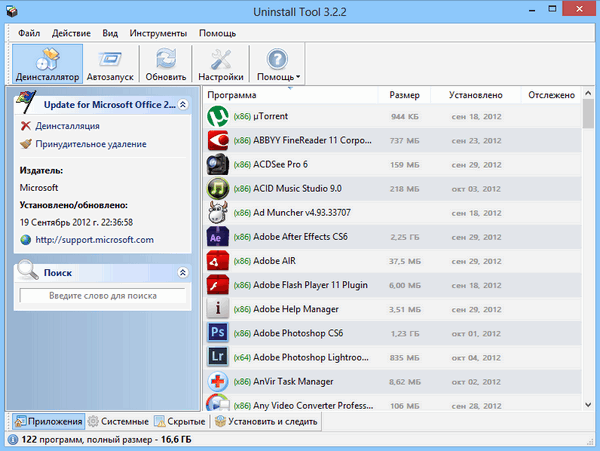Click Принудительное удаление link

coord(90,144)
